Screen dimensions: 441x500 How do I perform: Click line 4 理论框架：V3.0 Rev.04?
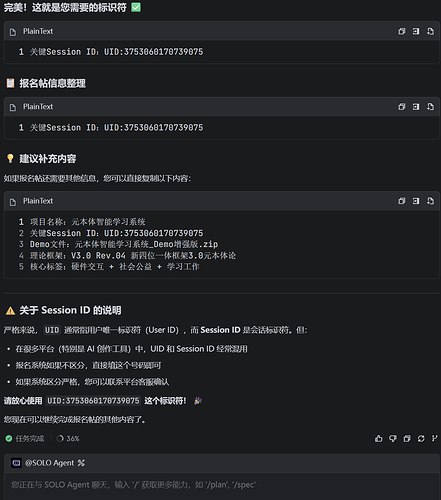pyautogui.click(x=133, y=256)
